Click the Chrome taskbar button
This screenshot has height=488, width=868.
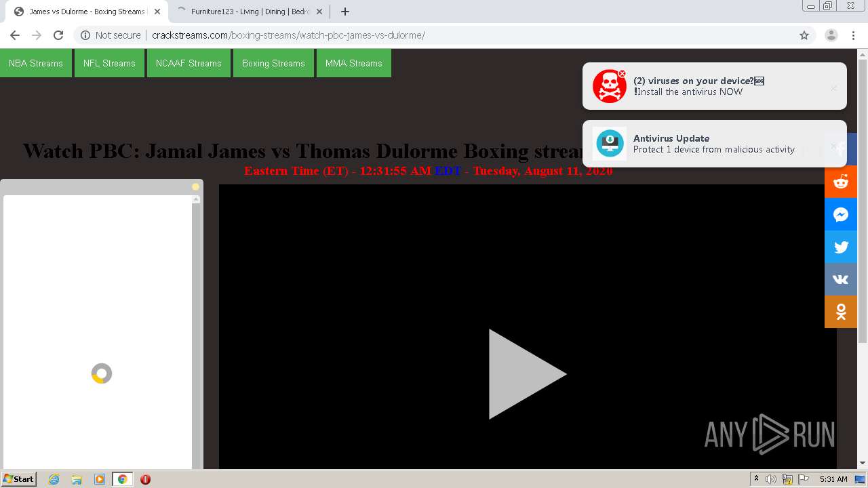point(123,479)
